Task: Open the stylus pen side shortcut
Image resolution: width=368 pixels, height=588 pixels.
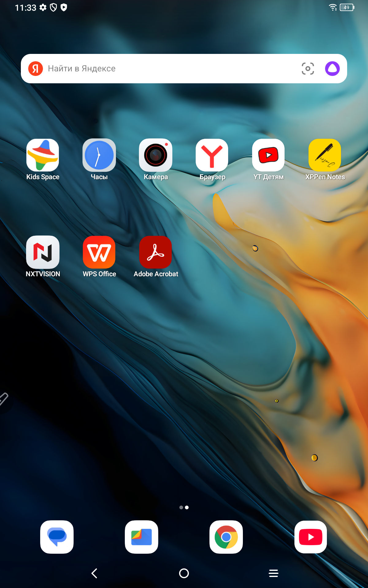Action: pyautogui.click(x=4, y=399)
